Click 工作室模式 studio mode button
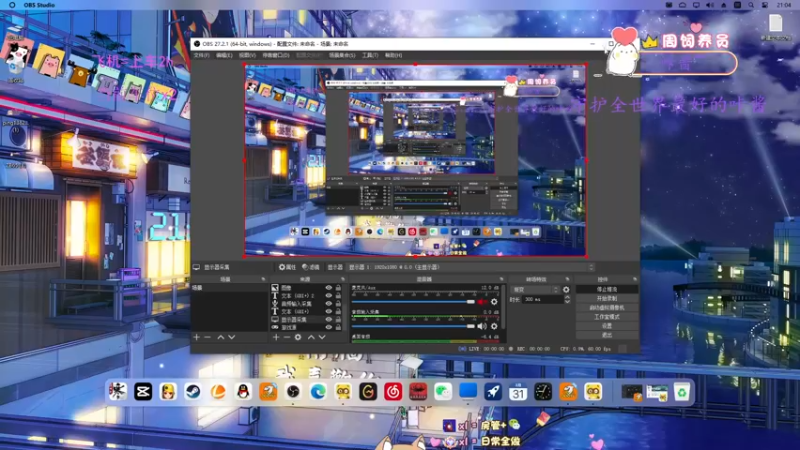 tap(607, 317)
